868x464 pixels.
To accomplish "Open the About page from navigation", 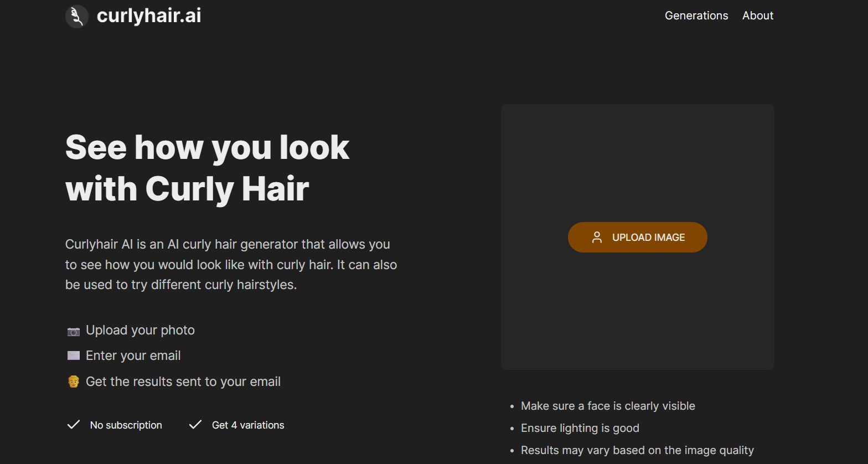I will tap(757, 16).
